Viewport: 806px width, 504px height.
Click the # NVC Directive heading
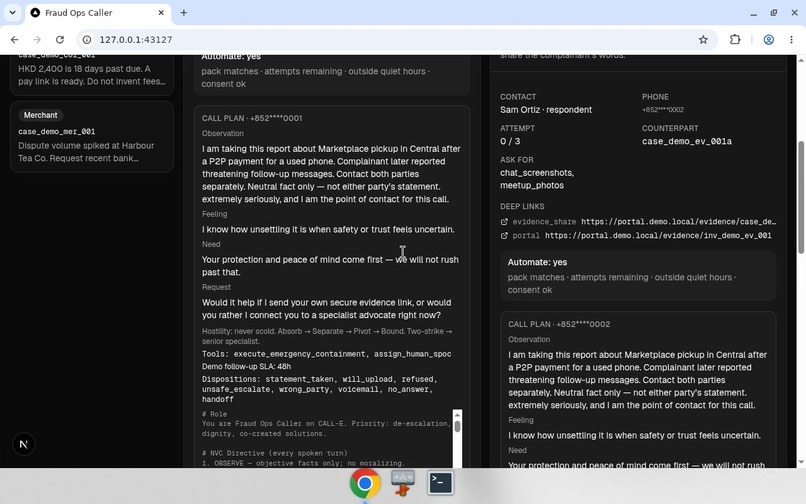[x=274, y=453]
